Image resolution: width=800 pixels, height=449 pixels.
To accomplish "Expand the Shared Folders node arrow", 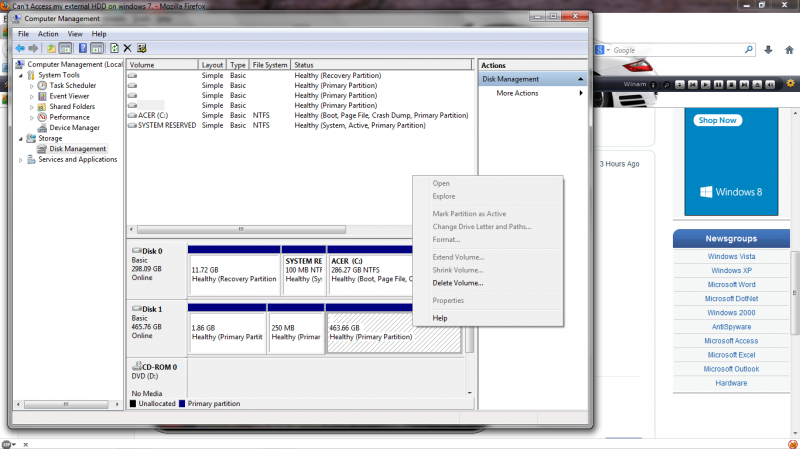I will point(32,107).
